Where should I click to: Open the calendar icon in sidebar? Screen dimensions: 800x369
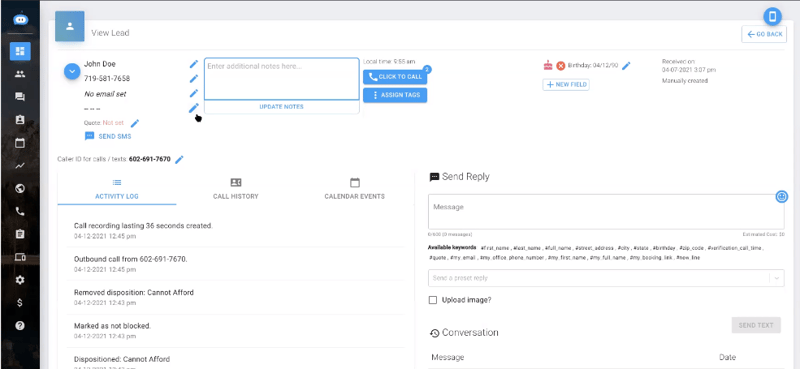pyautogui.click(x=20, y=143)
